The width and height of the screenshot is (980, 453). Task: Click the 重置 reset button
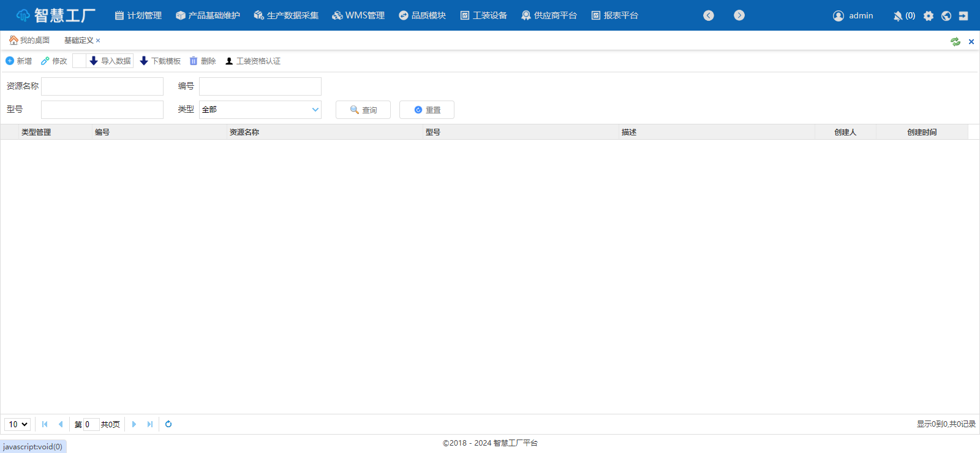click(427, 110)
